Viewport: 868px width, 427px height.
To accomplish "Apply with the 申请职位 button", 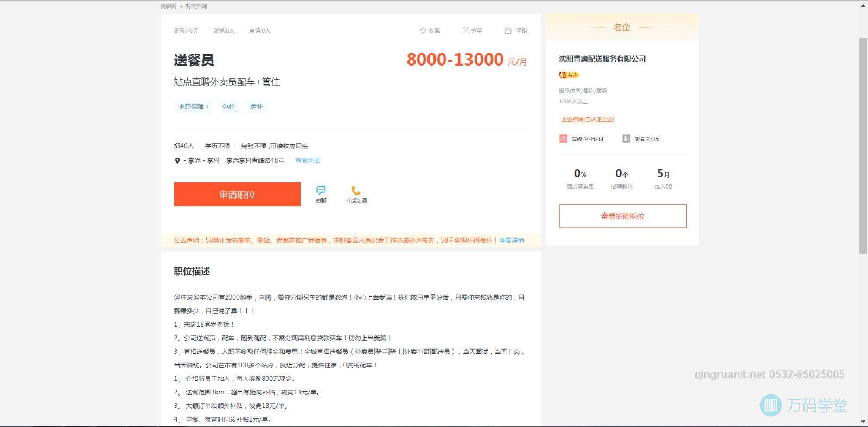I will tap(237, 195).
